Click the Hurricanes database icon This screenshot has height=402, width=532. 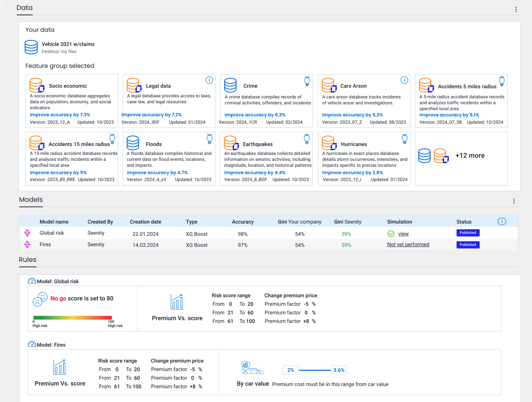coord(329,143)
